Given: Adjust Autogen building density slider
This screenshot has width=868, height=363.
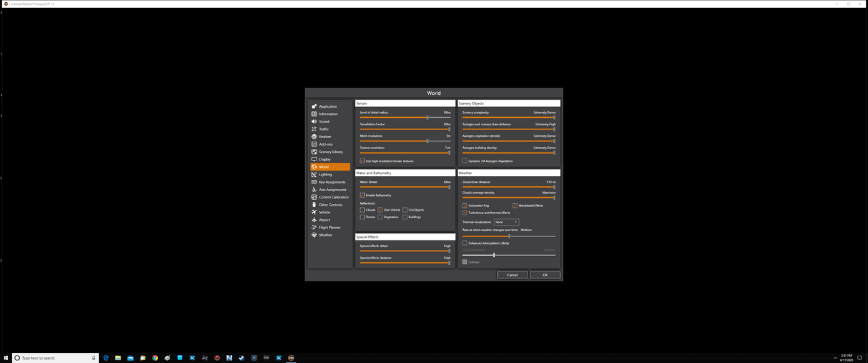Looking at the screenshot, I should point(509,152).
